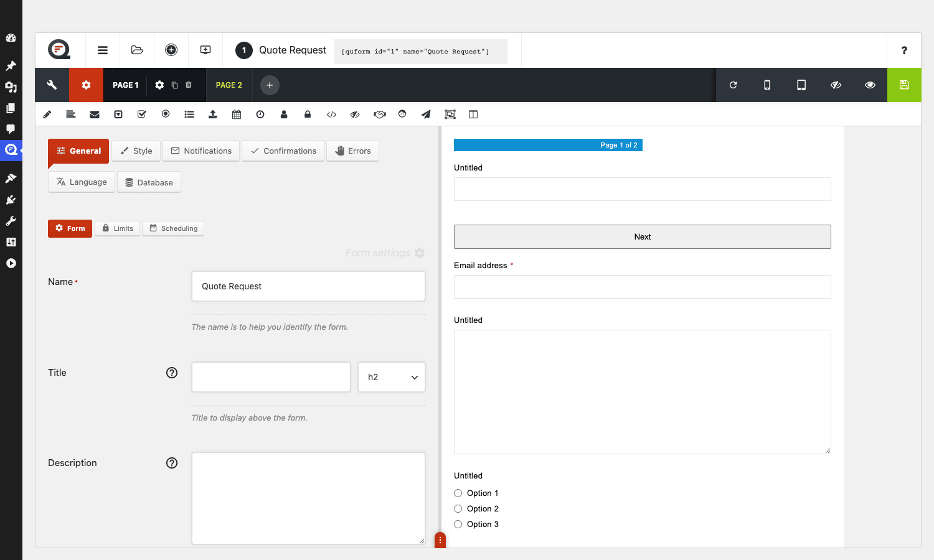Viewport: 934px width, 560px height.
Task: Open the Confirmations tab
Action: (x=283, y=151)
